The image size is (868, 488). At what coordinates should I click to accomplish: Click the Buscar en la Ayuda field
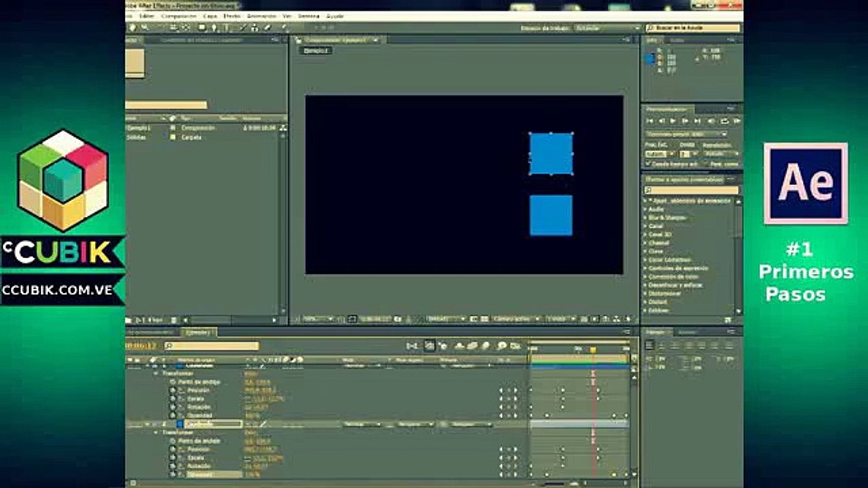point(692,28)
